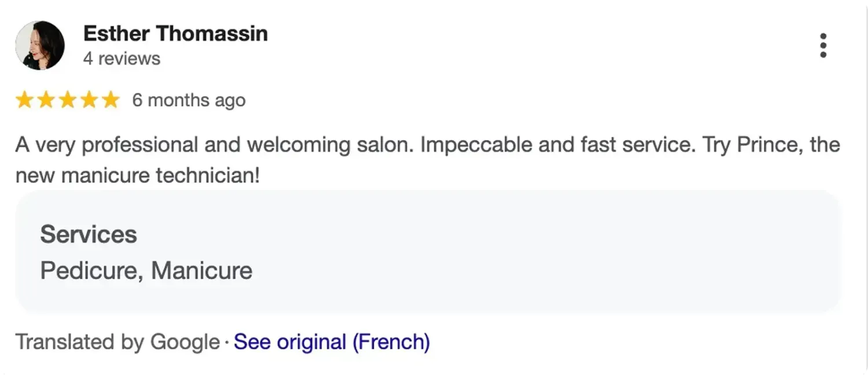Click the fourth yellow rating star

click(89, 100)
